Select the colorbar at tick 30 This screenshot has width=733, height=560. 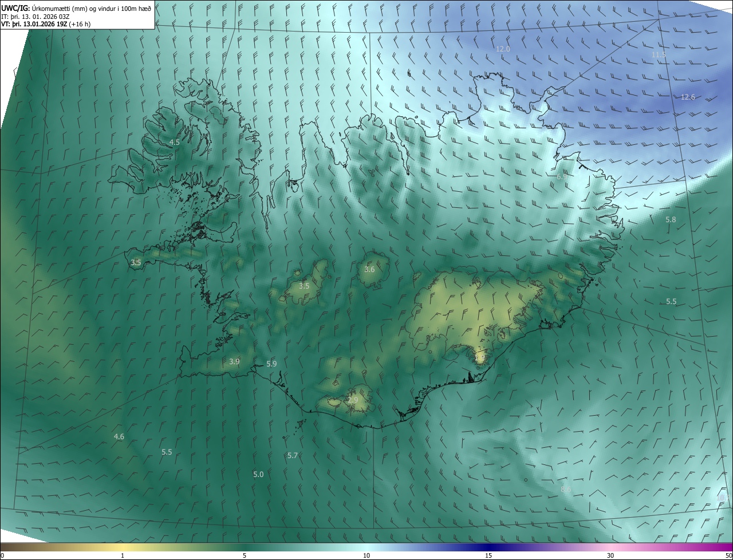coord(610,547)
